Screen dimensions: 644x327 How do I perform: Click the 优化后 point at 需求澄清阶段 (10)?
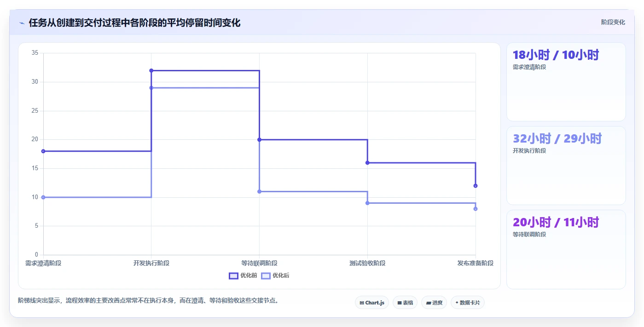point(43,197)
